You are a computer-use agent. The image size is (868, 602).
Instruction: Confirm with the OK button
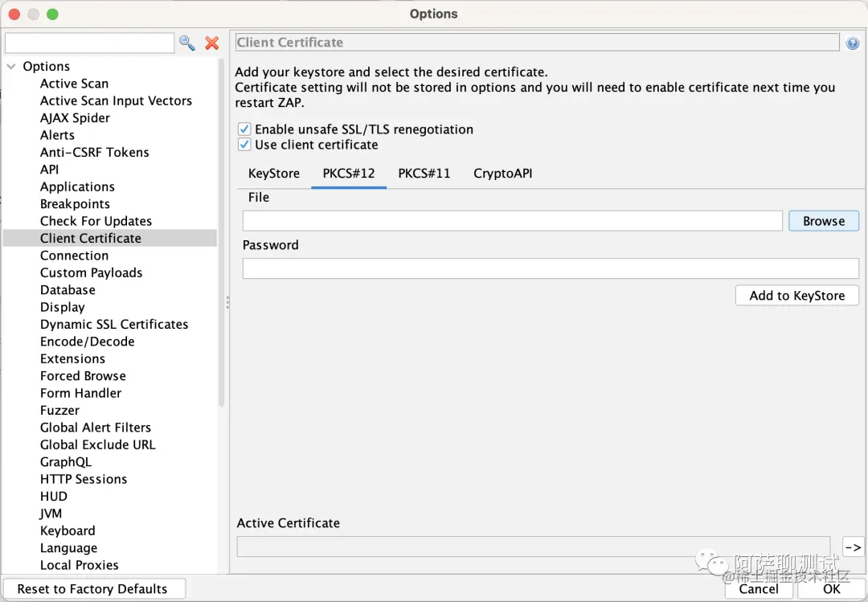[832, 588]
